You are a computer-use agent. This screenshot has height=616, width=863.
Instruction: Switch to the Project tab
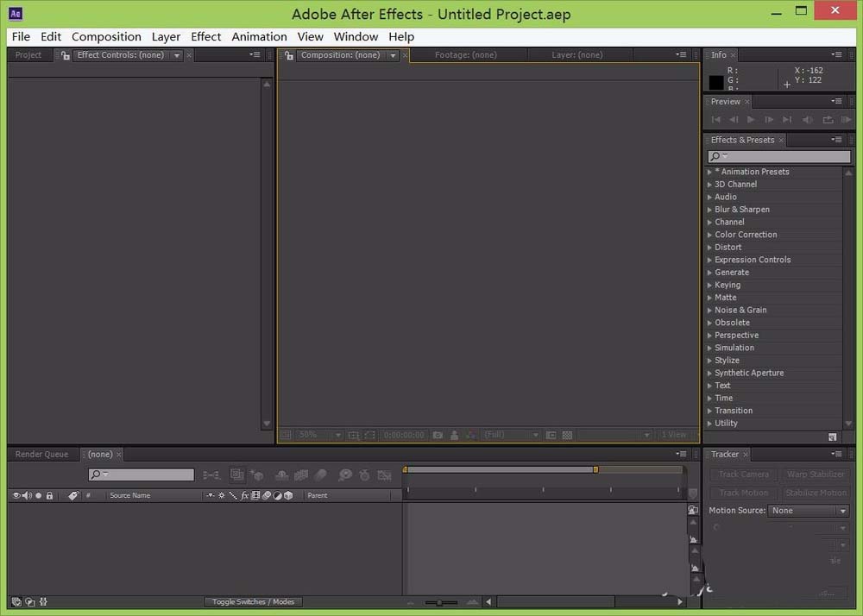28,55
